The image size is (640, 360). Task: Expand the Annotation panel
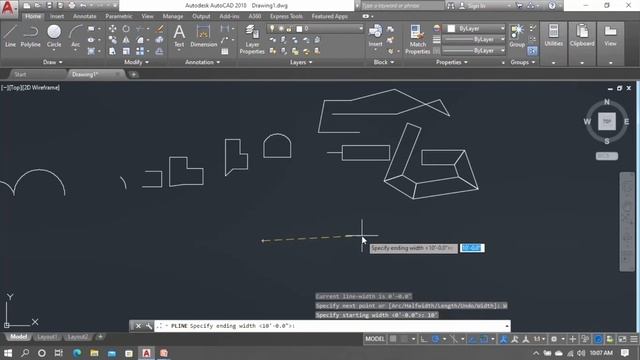coord(202,62)
